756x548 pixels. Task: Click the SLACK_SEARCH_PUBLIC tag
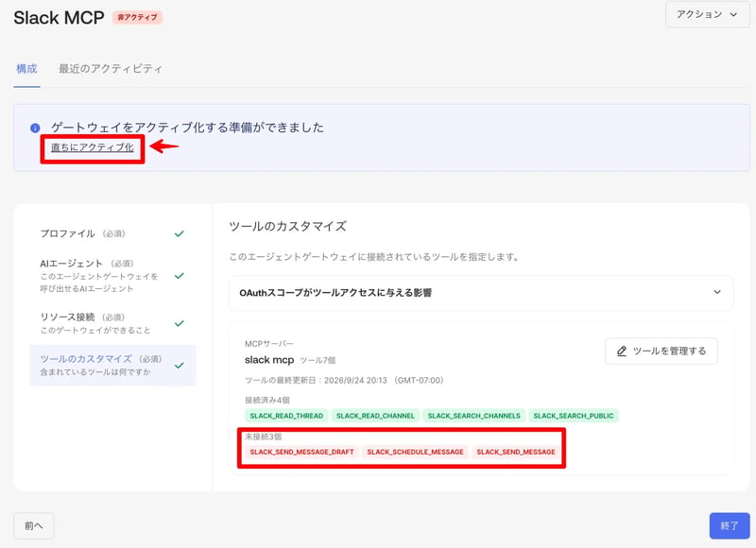click(x=574, y=416)
